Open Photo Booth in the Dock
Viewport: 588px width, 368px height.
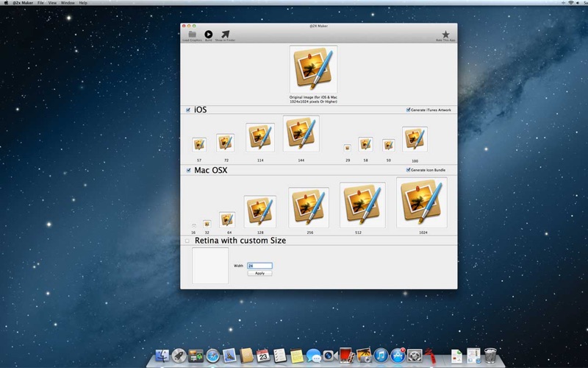click(x=346, y=355)
